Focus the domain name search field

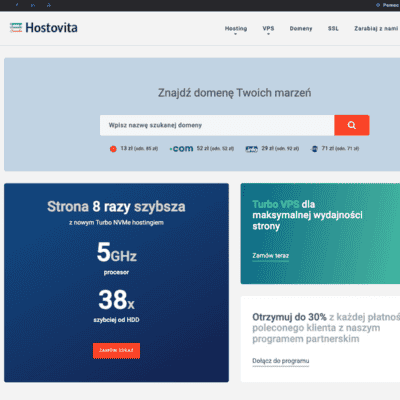(x=217, y=125)
